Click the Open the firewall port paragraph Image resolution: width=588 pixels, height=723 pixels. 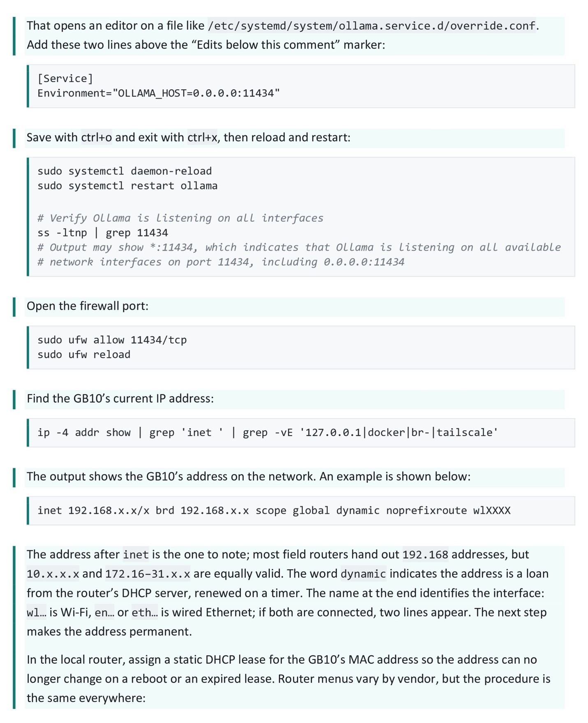pos(88,306)
